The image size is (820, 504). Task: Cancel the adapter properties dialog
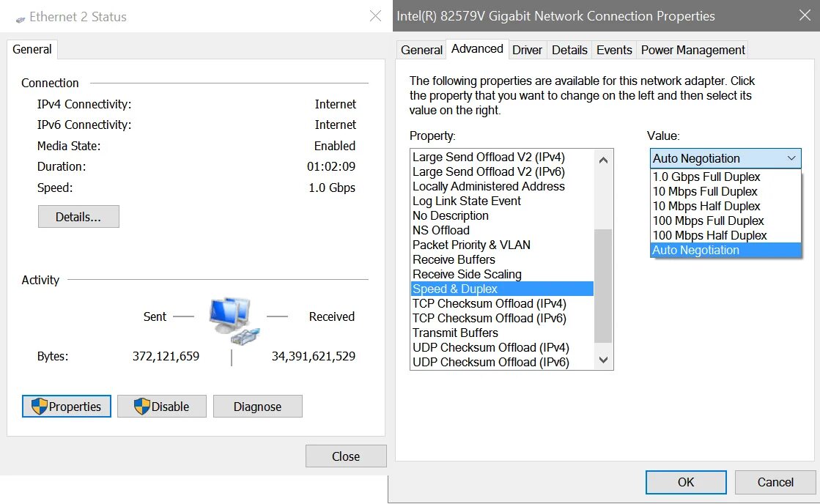click(x=775, y=482)
